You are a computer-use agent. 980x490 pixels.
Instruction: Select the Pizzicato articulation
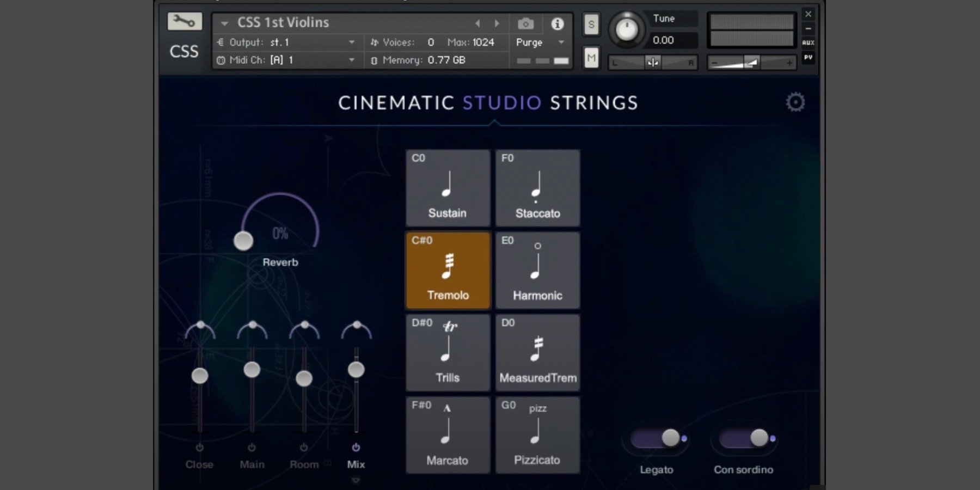pyautogui.click(x=537, y=435)
